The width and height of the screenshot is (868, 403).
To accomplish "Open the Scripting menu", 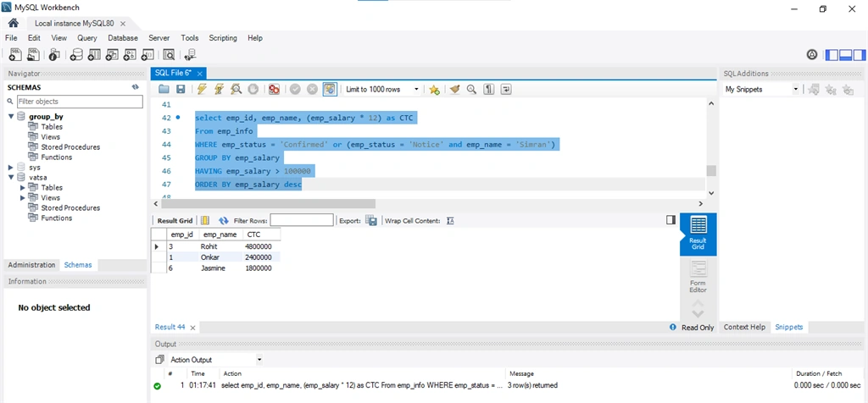I will [223, 38].
